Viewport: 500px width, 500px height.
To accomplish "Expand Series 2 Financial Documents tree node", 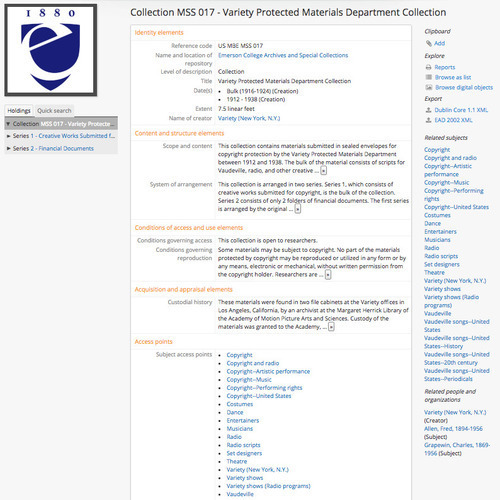I will click(8, 149).
